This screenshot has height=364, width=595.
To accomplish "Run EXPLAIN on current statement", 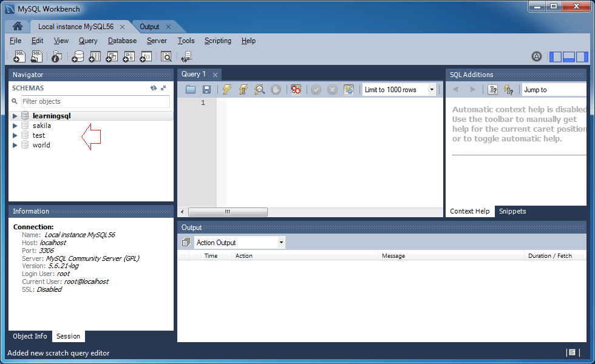I will pyautogui.click(x=260, y=90).
